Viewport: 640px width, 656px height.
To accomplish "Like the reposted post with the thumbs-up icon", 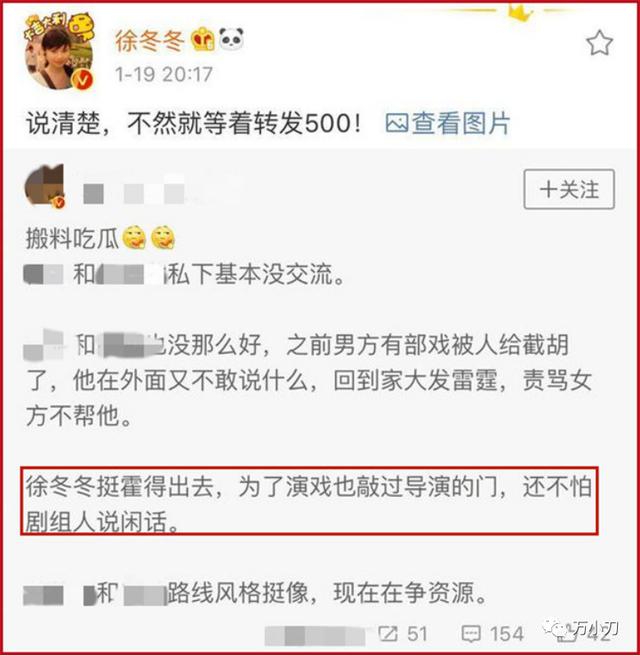I will point(565,634).
